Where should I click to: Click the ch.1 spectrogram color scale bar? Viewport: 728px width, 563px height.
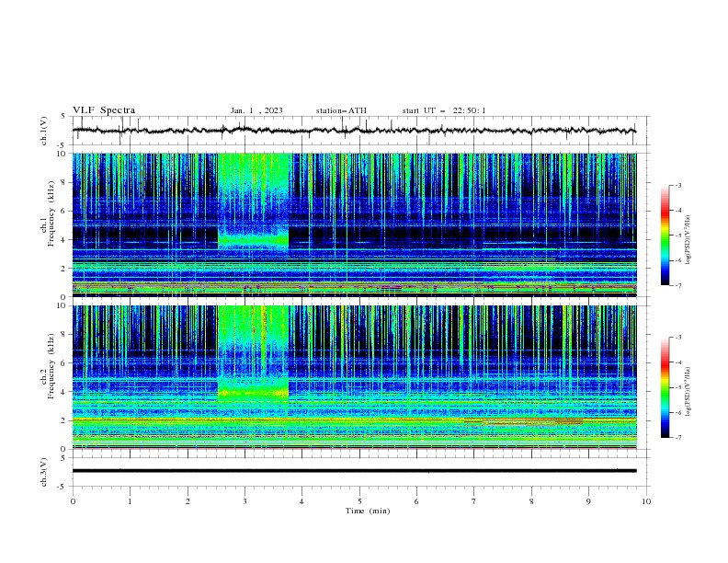[665, 235]
